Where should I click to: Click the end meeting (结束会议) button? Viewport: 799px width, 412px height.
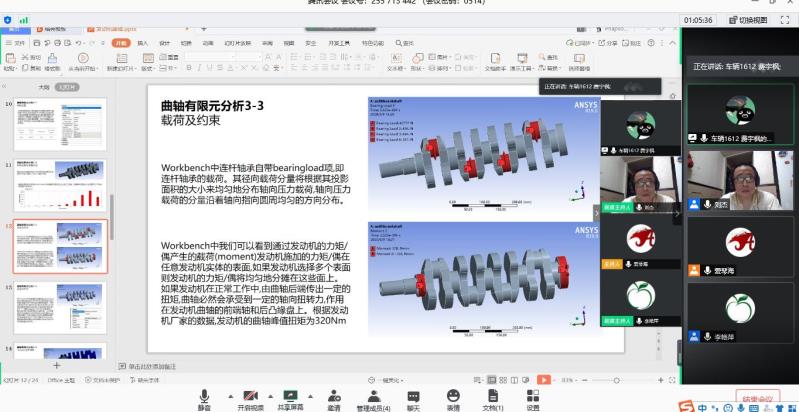pyautogui.click(x=757, y=399)
